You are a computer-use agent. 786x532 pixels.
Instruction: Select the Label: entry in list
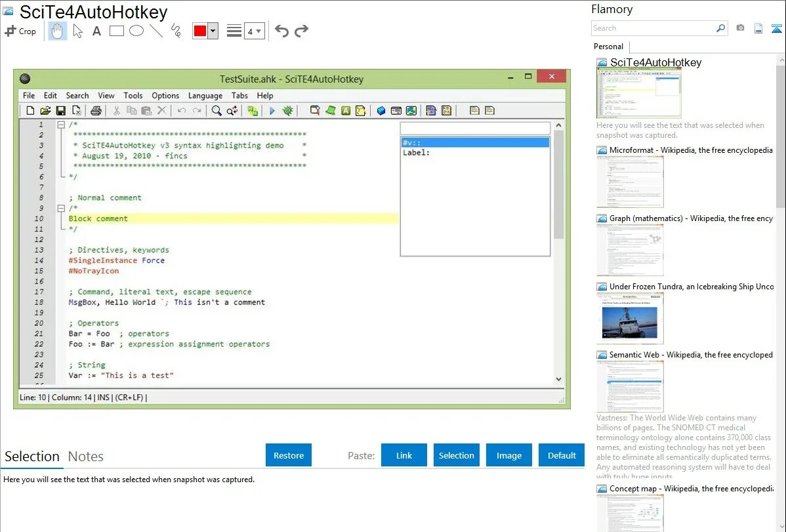coord(475,153)
